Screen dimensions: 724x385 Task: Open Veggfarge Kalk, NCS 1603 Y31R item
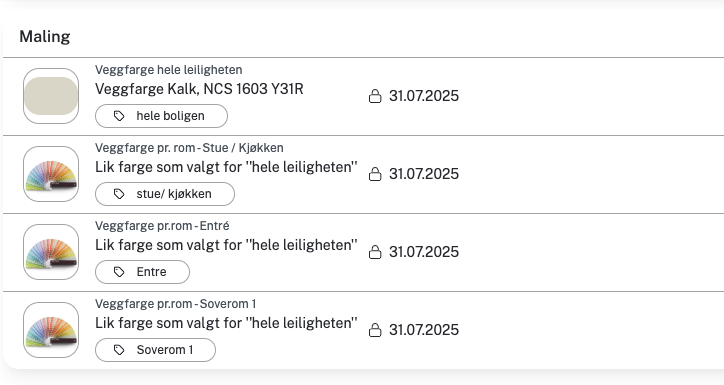pyautogui.click(x=199, y=89)
